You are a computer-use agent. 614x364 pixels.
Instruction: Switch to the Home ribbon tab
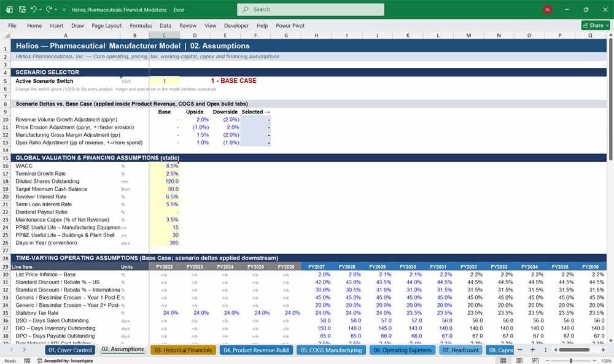pyautogui.click(x=34, y=25)
